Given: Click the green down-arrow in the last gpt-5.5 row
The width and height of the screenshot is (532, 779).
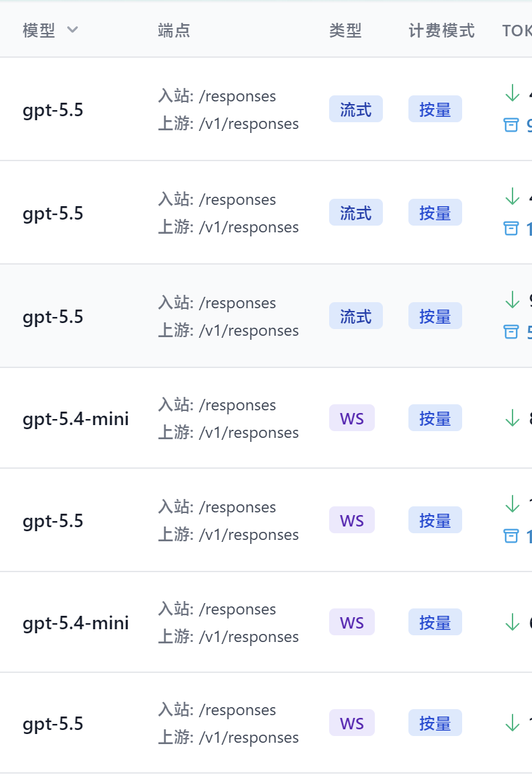Looking at the screenshot, I should [x=512, y=723].
